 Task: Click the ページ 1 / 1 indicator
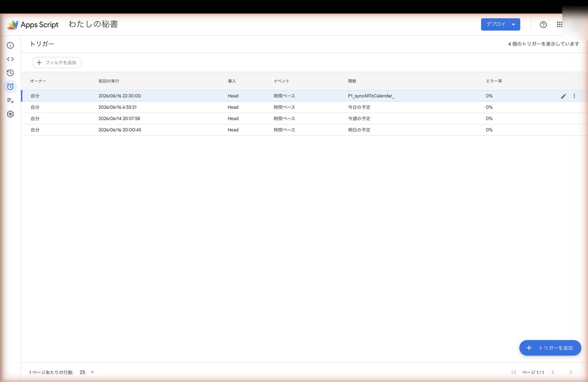coord(533,372)
